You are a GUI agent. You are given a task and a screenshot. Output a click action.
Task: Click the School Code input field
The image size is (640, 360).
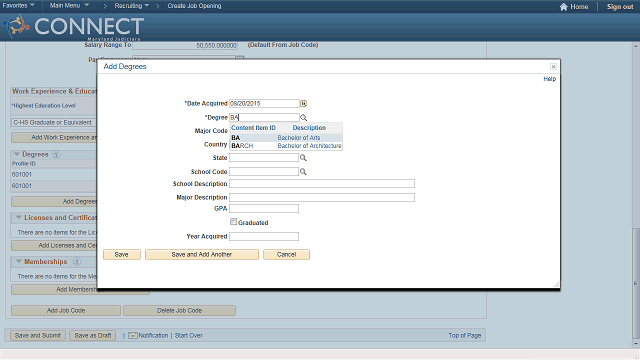264,172
